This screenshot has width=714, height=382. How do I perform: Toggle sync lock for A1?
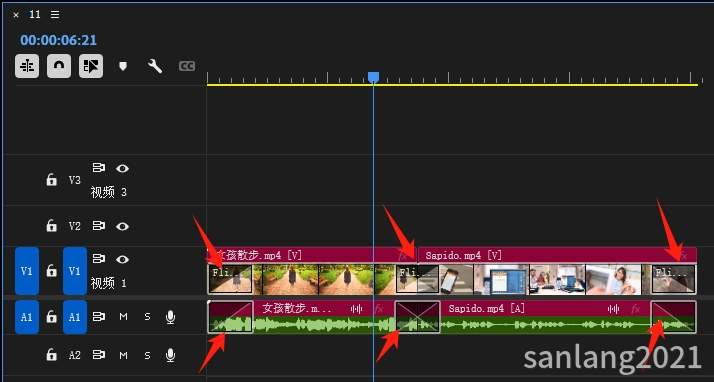point(99,317)
